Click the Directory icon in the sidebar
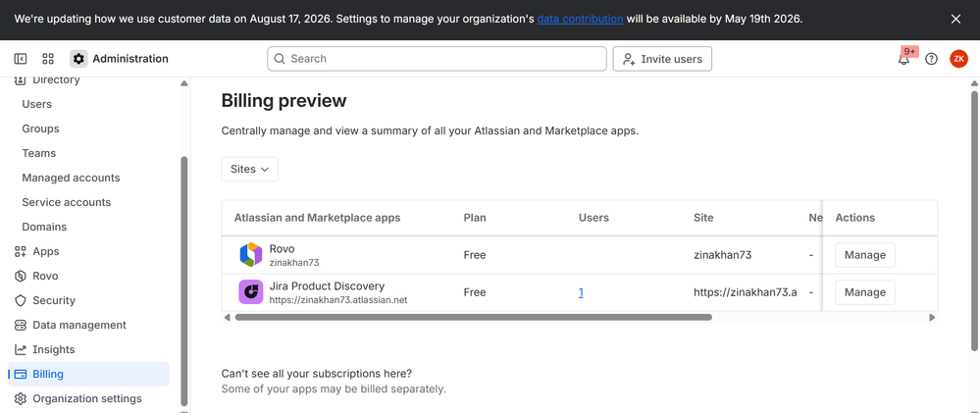Screen dimensions: 980x413 point(21,80)
